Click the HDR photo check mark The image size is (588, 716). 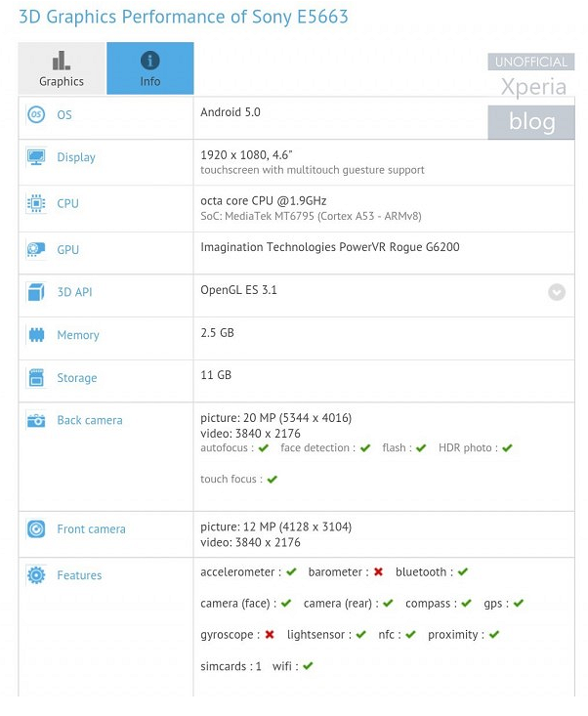507,448
